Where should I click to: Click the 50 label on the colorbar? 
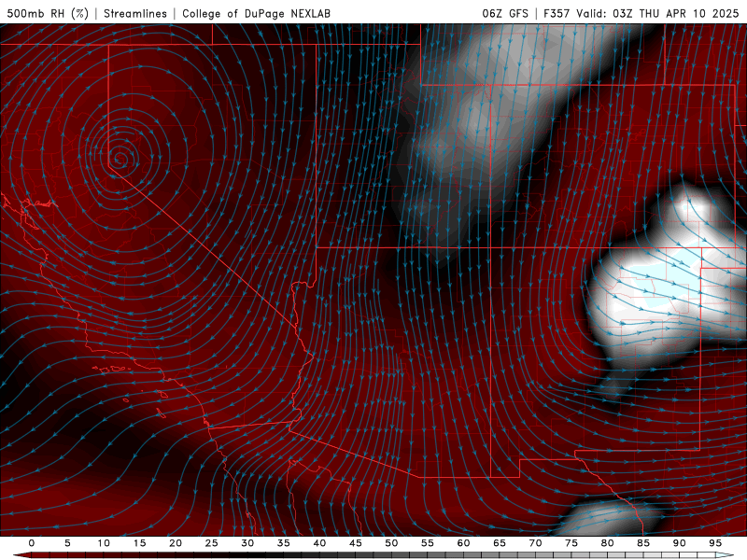[x=391, y=543]
